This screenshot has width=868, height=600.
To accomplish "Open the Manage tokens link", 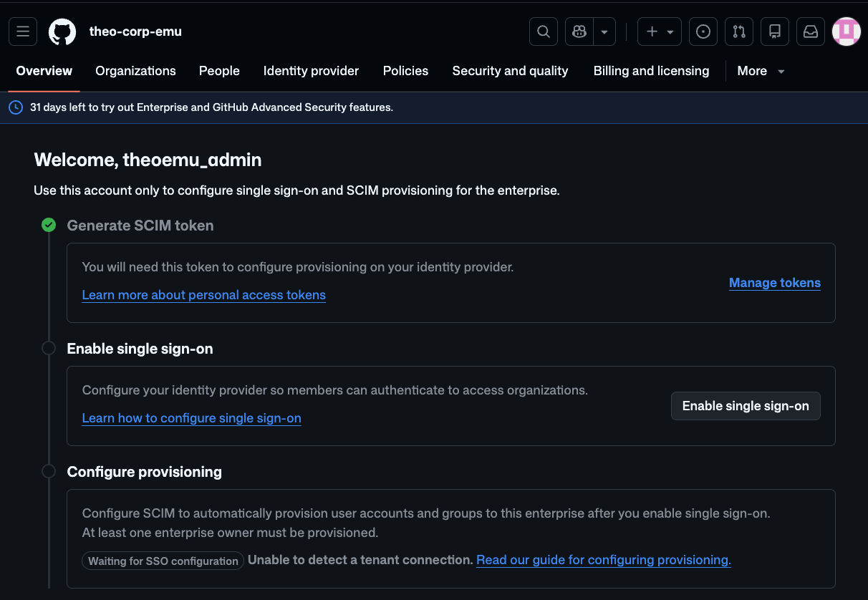I will click(x=775, y=283).
